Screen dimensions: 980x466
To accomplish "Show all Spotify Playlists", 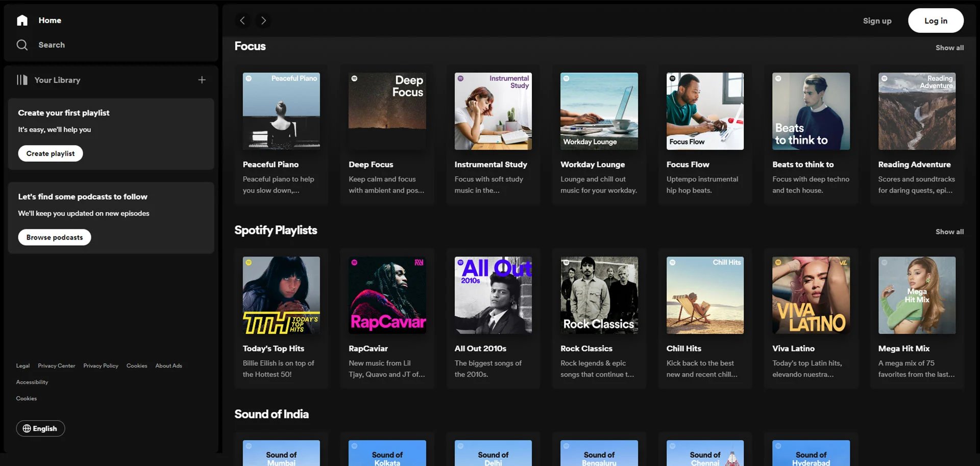I will (x=949, y=231).
